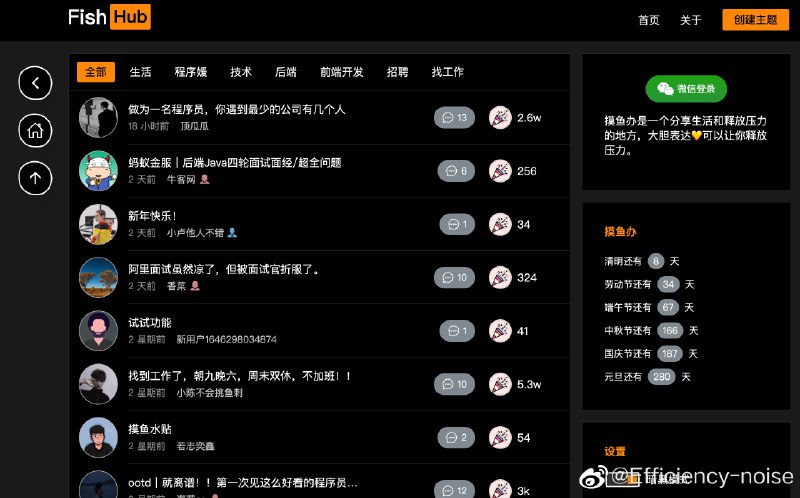Viewport: 800px width, 498px height.
Task: Click user badge icon next to 牛客网
Action: pos(205,180)
